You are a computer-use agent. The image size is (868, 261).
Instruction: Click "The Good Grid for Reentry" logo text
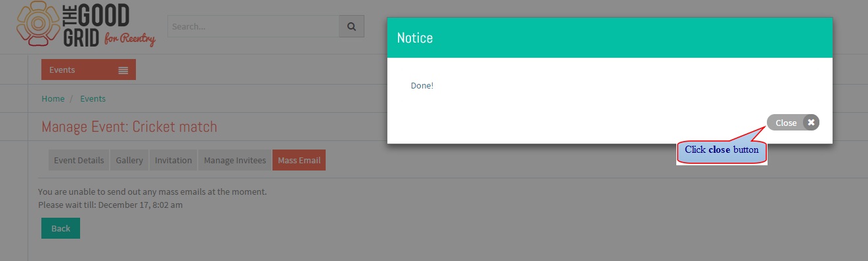[109, 25]
